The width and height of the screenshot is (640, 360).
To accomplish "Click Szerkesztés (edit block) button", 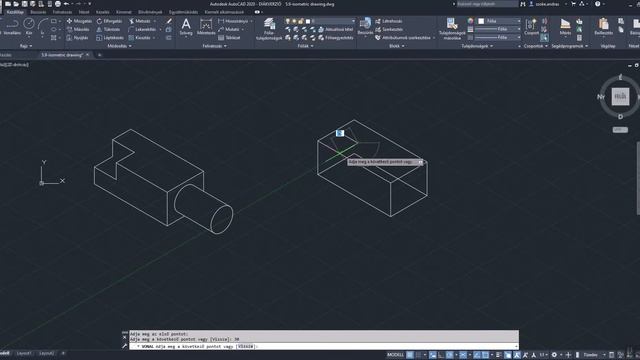I will point(389,29).
